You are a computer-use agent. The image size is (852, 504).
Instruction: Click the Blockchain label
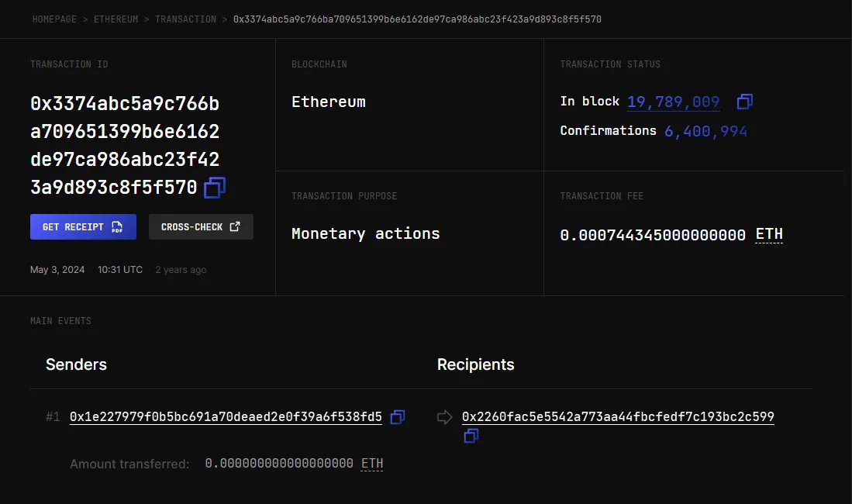coord(319,64)
